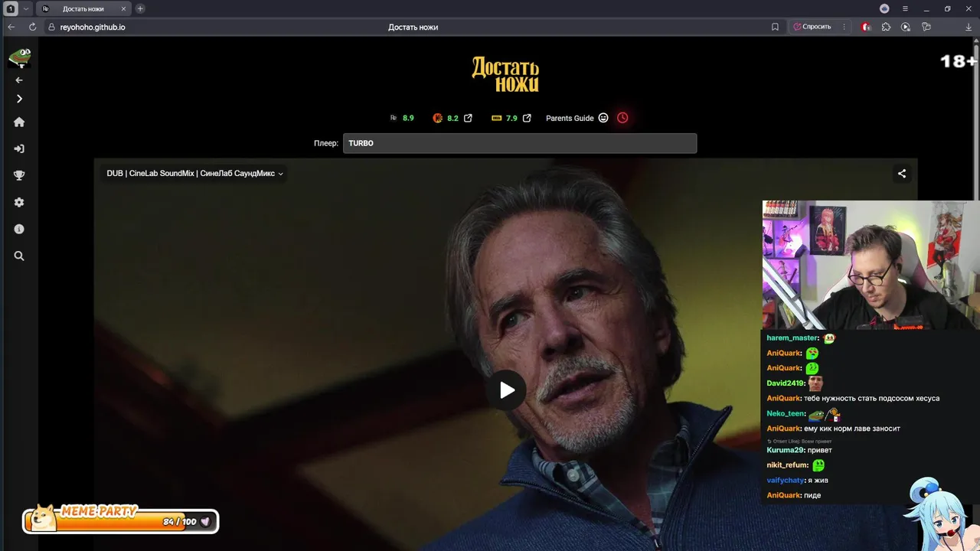980x551 pixels.
Task: Click the video picture-in-picture toolbar icon
Action: (906, 27)
